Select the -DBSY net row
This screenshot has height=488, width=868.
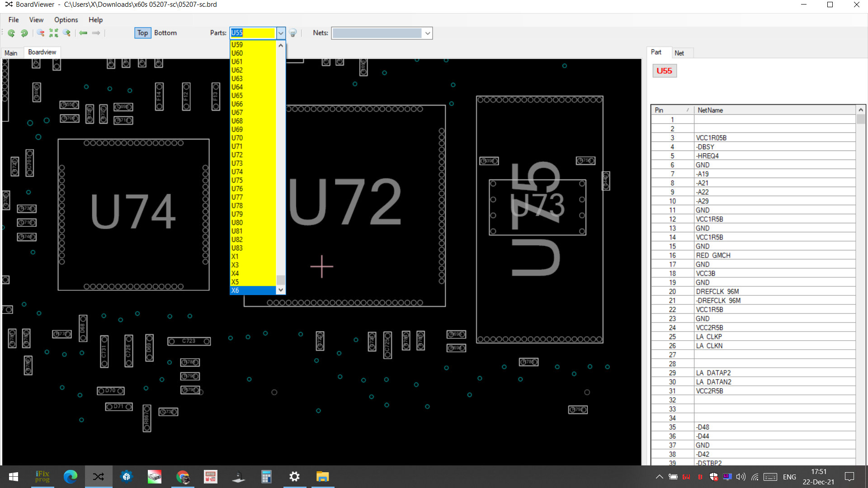pyautogui.click(x=753, y=147)
